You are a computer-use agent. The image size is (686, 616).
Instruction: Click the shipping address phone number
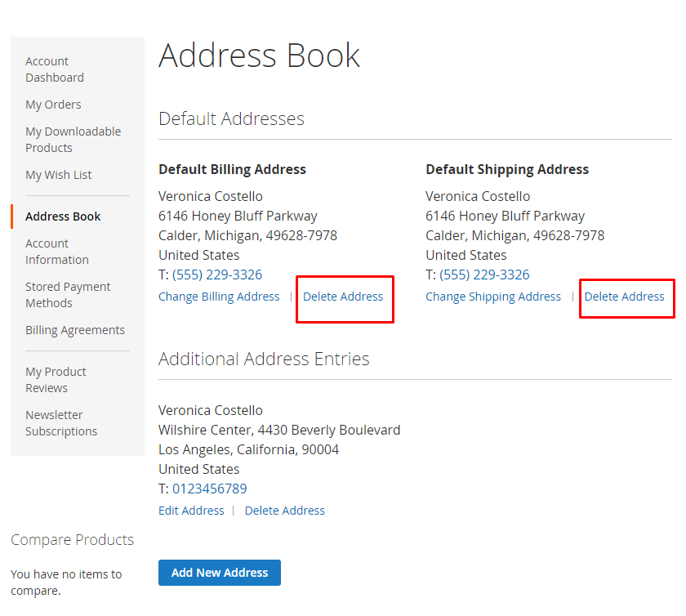coord(484,275)
